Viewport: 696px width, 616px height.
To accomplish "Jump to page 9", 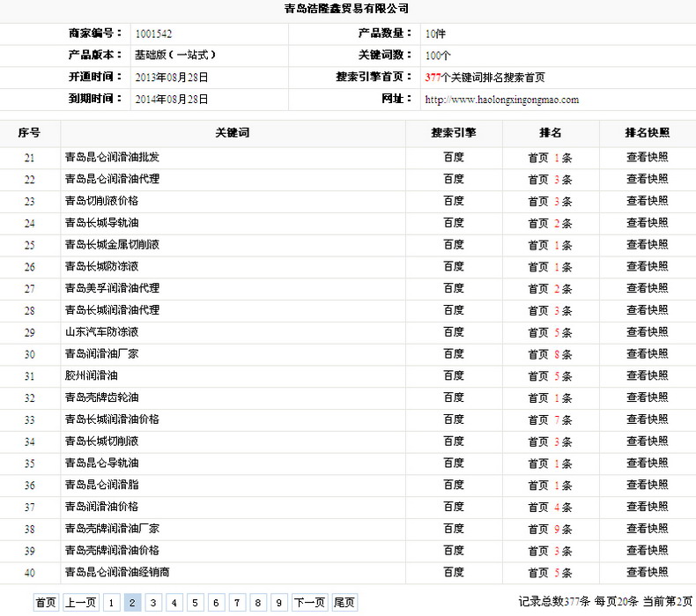I will point(278,603).
